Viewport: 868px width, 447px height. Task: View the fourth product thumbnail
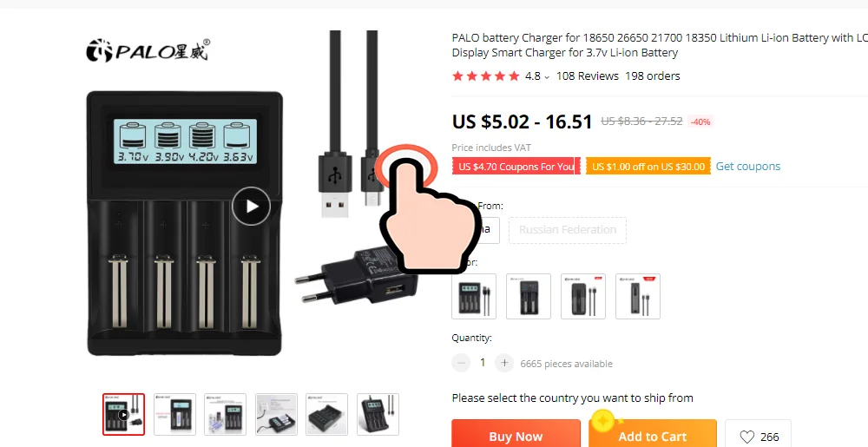(x=276, y=414)
